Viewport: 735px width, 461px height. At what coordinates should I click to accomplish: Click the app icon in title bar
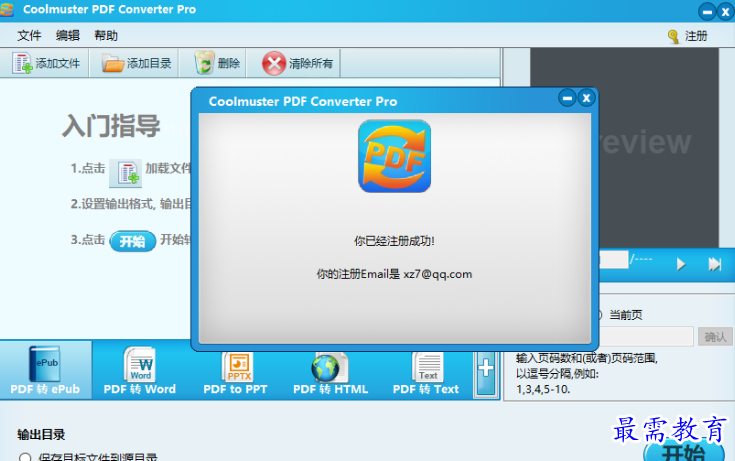click(7, 9)
